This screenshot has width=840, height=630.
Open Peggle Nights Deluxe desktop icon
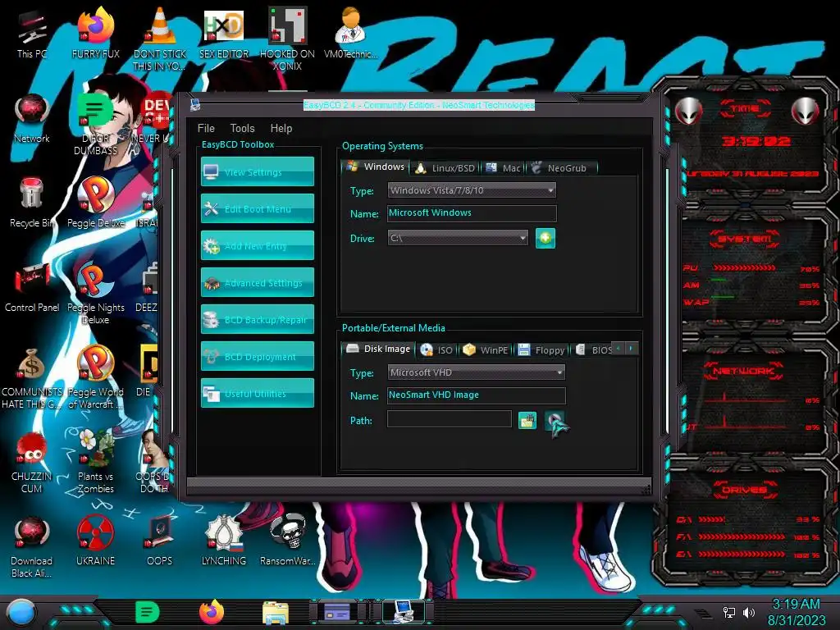point(96,294)
